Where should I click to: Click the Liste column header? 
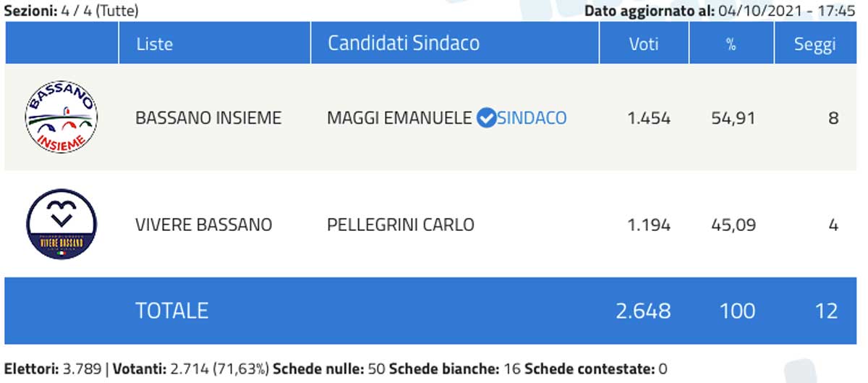[154, 43]
